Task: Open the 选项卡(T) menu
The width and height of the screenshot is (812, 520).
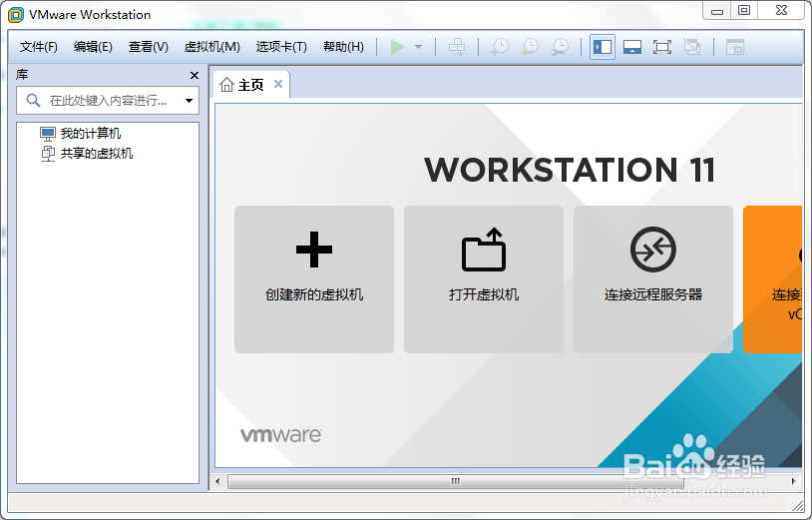Action: tap(281, 47)
